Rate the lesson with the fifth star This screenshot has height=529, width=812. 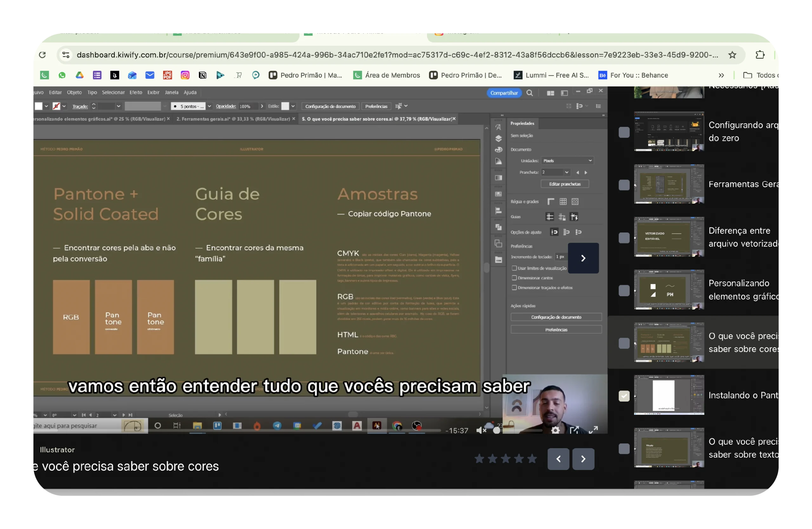532,459
